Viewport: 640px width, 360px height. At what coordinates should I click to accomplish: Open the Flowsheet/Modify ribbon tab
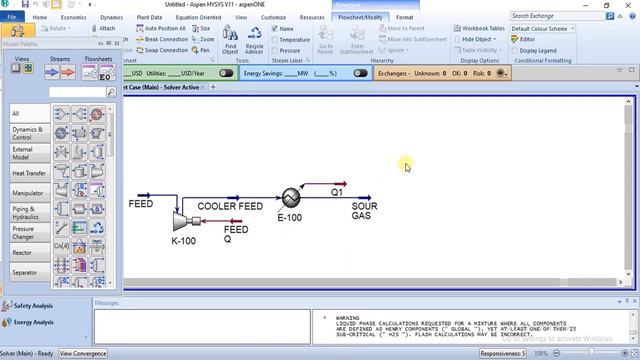tap(360, 17)
